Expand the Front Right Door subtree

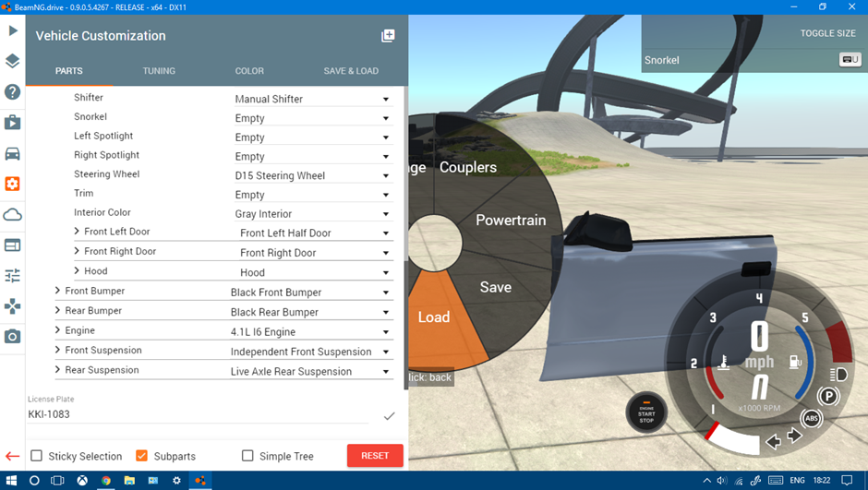pyautogui.click(x=77, y=250)
